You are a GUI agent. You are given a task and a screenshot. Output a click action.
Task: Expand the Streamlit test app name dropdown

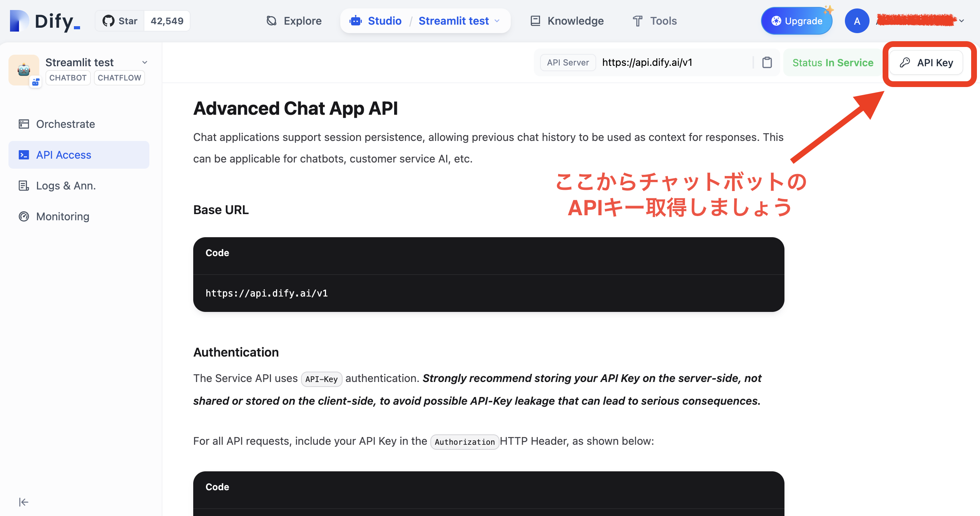pyautogui.click(x=144, y=62)
